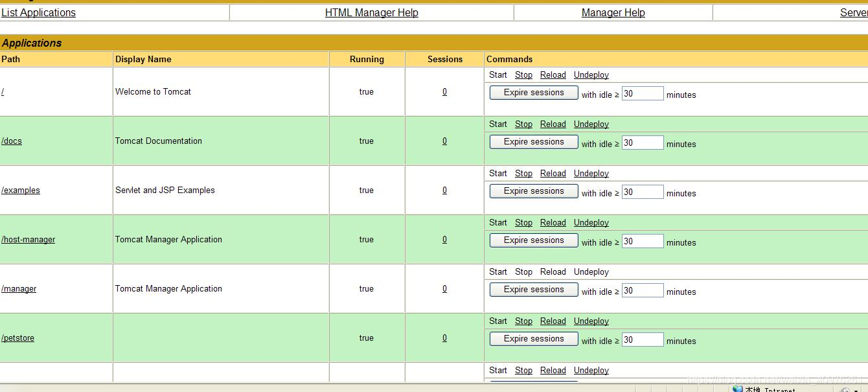Stop the root / application

click(523, 75)
